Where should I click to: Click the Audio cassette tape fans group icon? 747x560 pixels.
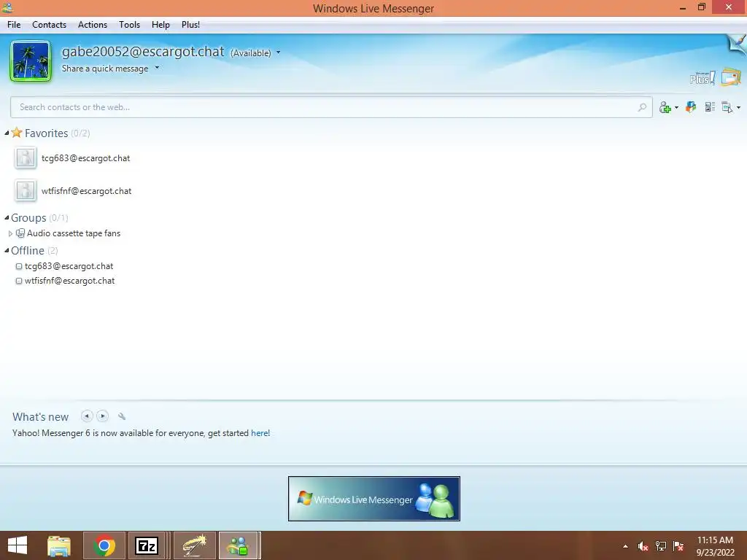pyautogui.click(x=20, y=233)
